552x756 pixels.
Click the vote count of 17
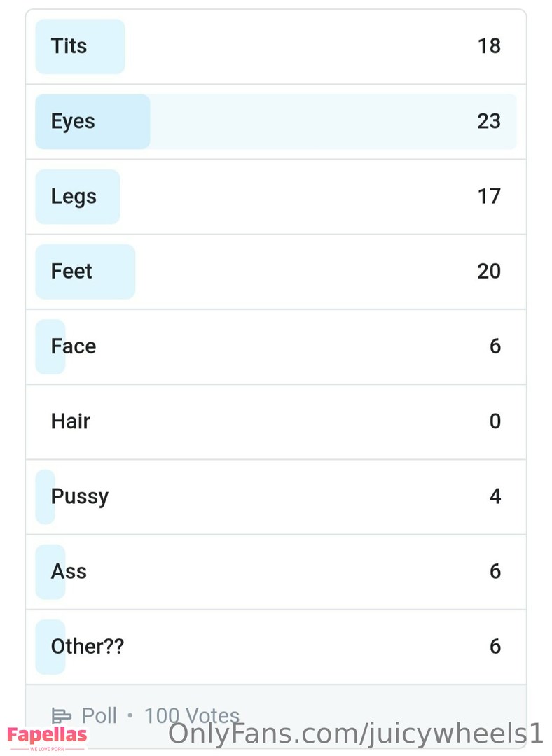[x=489, y=197]
